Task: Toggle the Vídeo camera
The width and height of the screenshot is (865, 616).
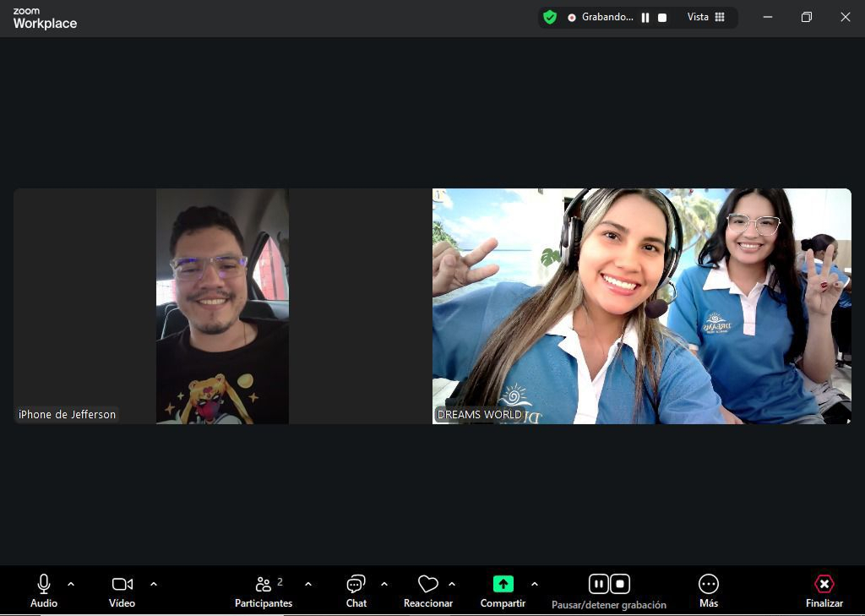Action: pos(122,585)
